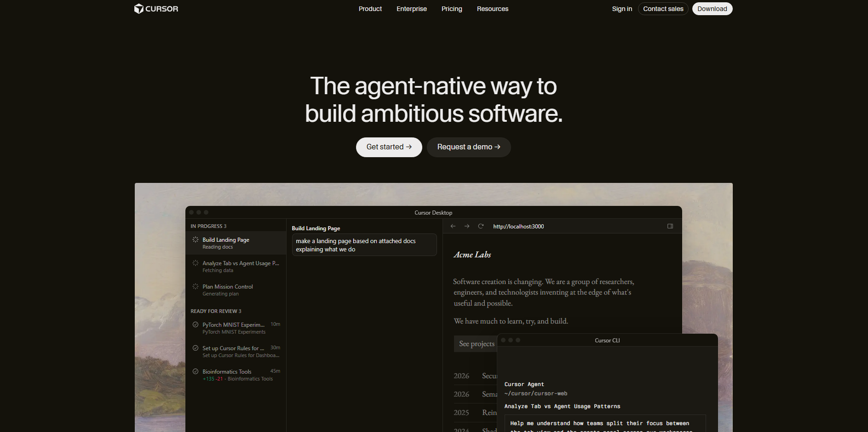This screenshot has width=868, height=432.
Task: Click the Generating plan status text
Action: click(x=220, y=294)
